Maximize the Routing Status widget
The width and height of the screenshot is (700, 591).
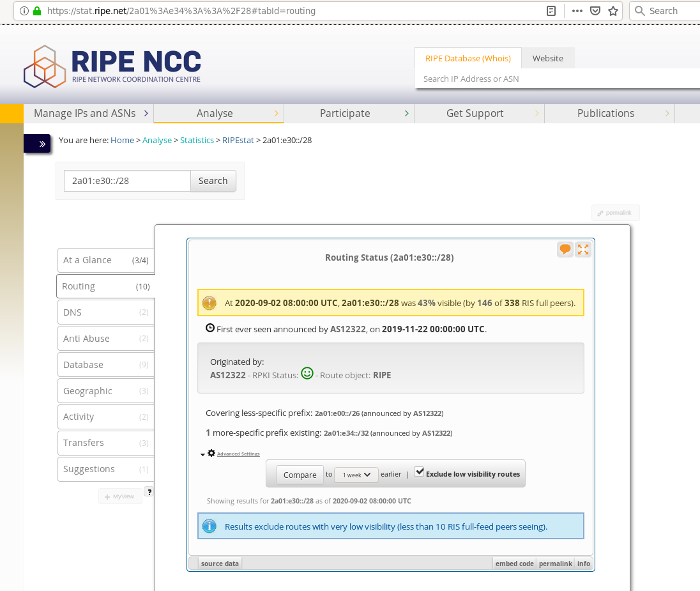tap(583, 249)
